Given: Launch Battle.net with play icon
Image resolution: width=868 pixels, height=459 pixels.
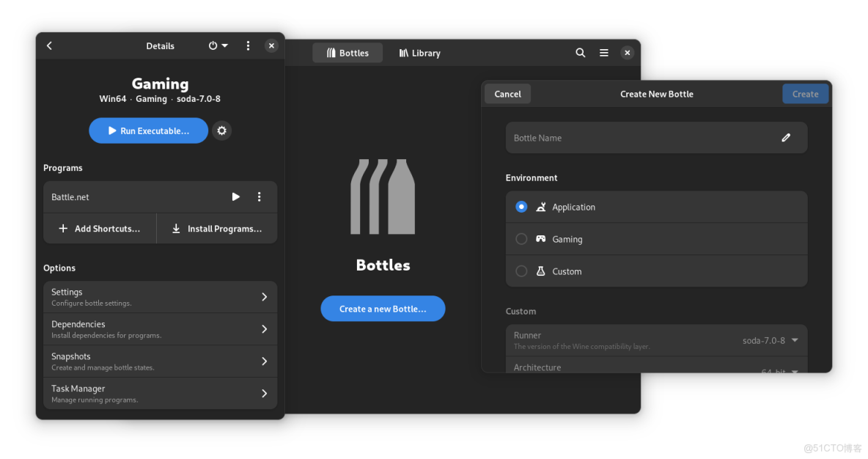Looking at the screenshot, I should pos(236,197).
